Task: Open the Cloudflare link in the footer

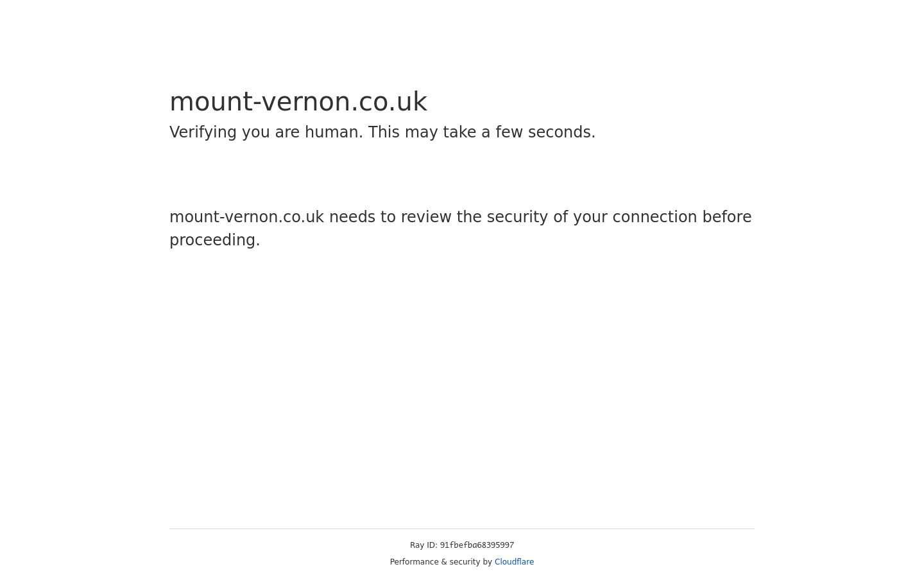Action: 514,562
